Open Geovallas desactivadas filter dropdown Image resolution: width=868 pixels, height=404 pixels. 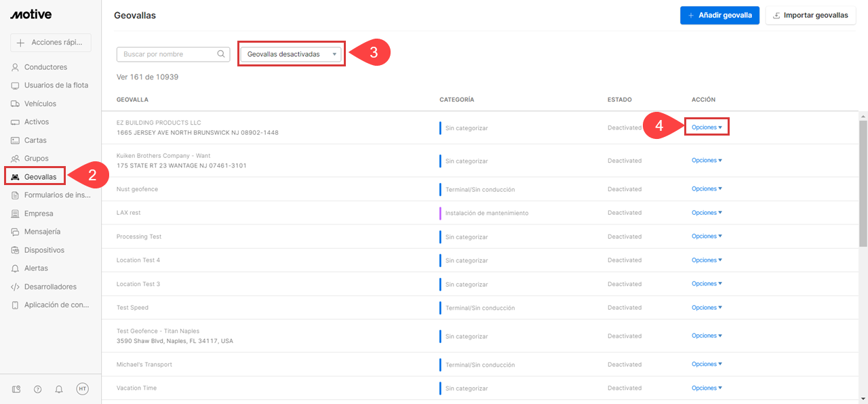[292, 54]
